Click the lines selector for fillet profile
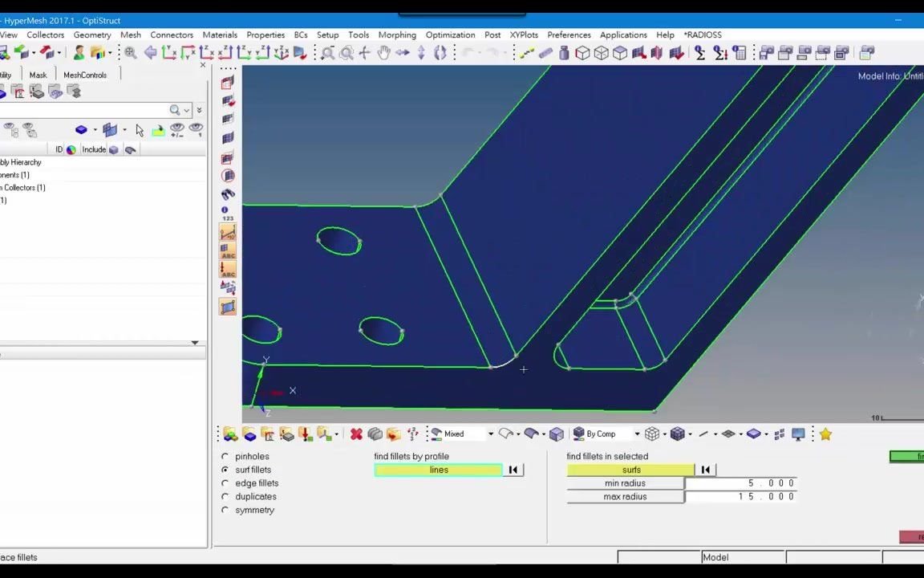Image resolution: width=924 pixels, height=578 pixels. 439,470
